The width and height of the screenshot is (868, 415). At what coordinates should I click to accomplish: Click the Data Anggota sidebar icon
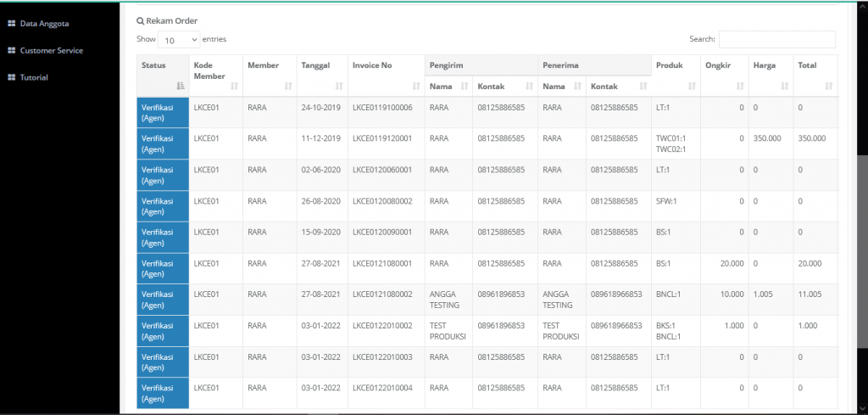pos(12,24)
